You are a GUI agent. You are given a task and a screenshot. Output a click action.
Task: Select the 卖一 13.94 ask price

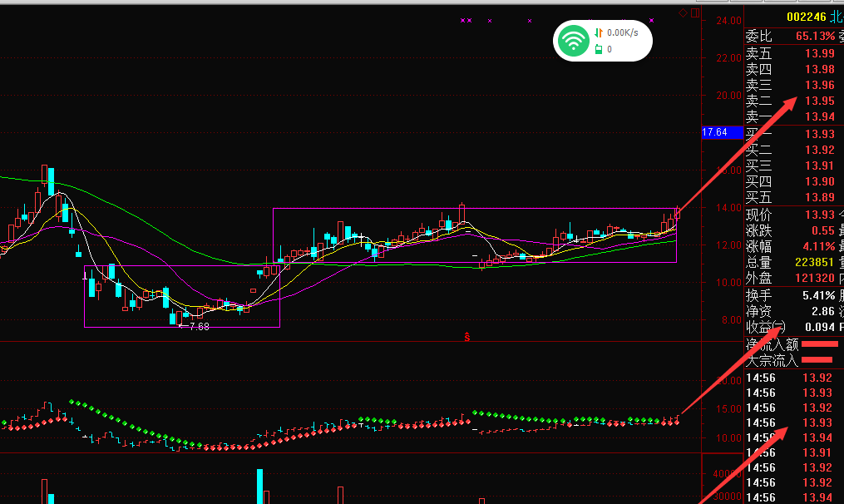(x=820, y=116)
